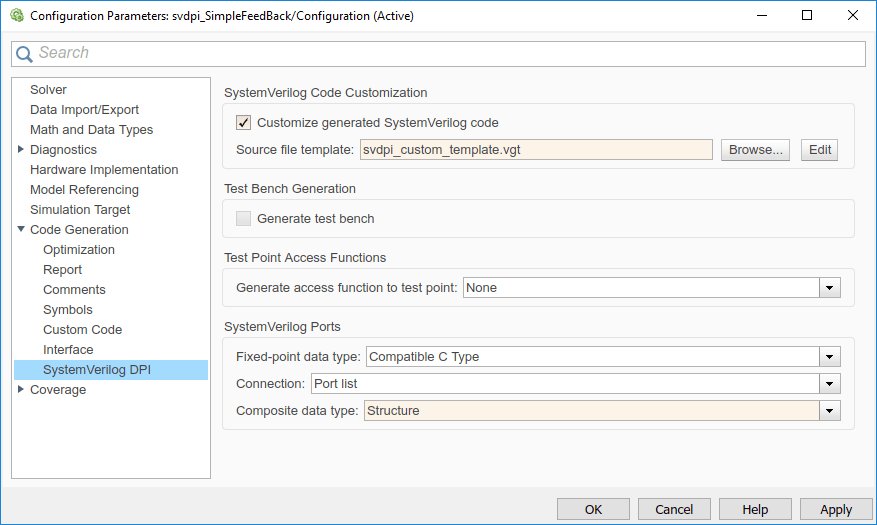Expand the Diagnostics tree node

pos(21,150)
